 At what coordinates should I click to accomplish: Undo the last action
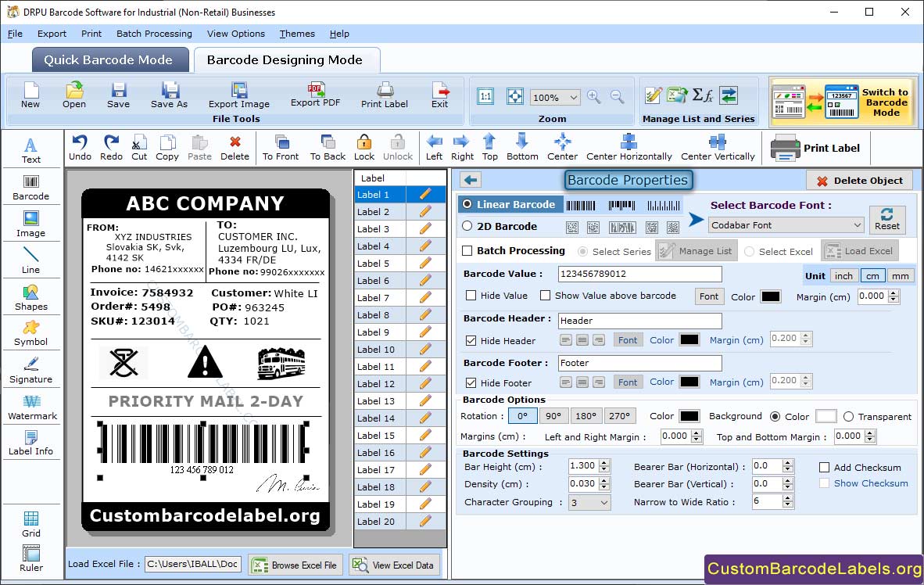click(x=80, y=148)
